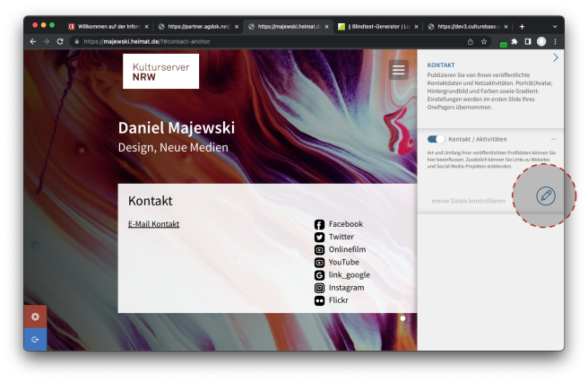Collapse the Kontakt / Aktivitäten section

coord(553,139)
